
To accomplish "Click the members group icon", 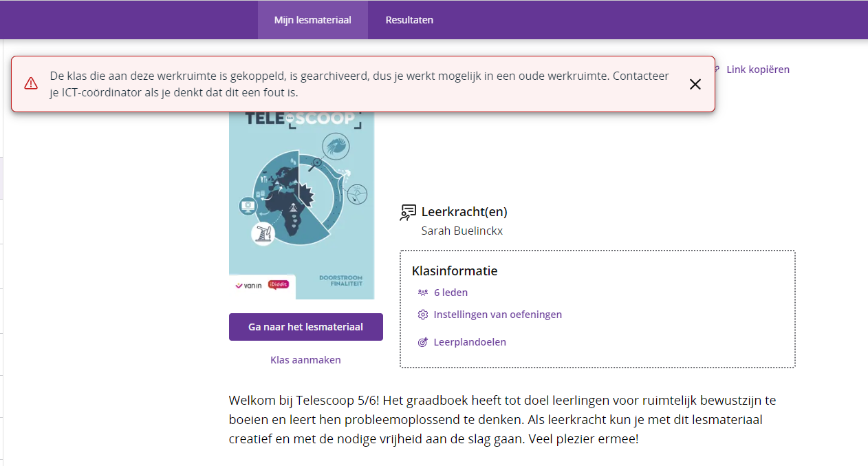I will tap(423, 293).
